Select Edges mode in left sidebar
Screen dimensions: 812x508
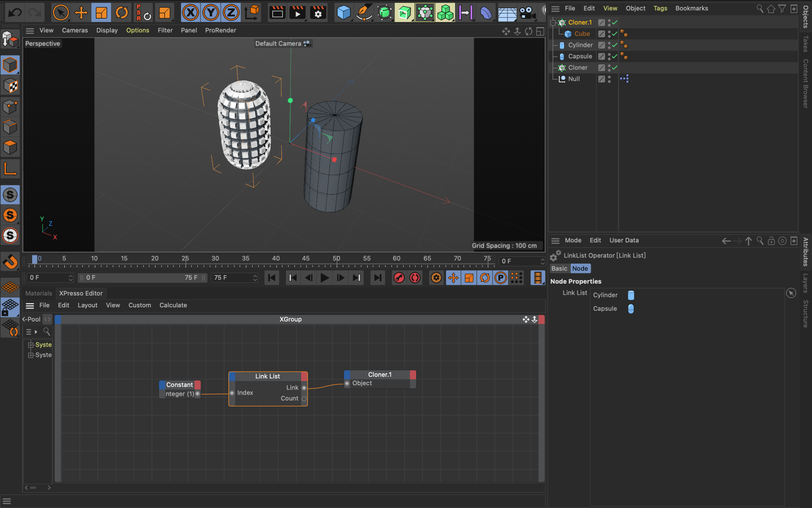(10, 127)
